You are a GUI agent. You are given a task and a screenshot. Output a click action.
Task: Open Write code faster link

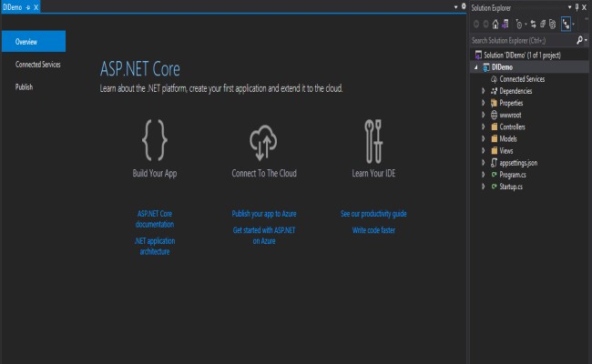click(373, 230)
